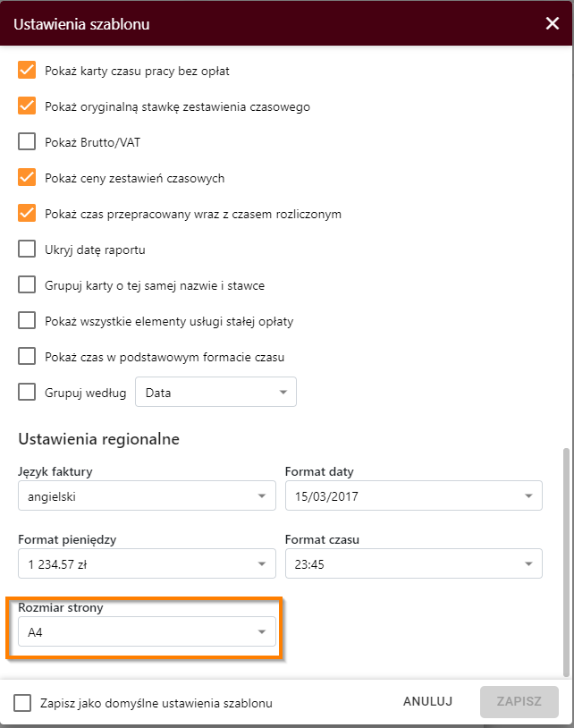
Task: Check the Ukryj datę raportu option
Action: 27,249
